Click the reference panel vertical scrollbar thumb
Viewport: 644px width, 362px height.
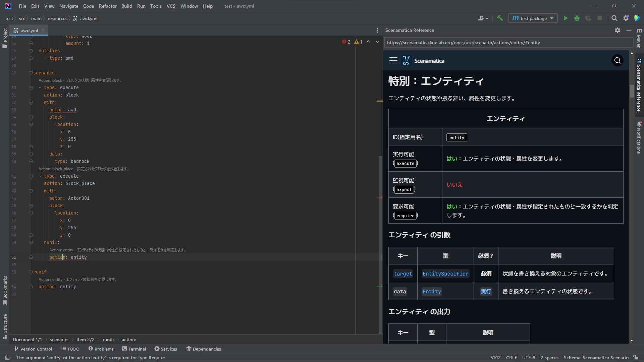[x=632, y=91]
